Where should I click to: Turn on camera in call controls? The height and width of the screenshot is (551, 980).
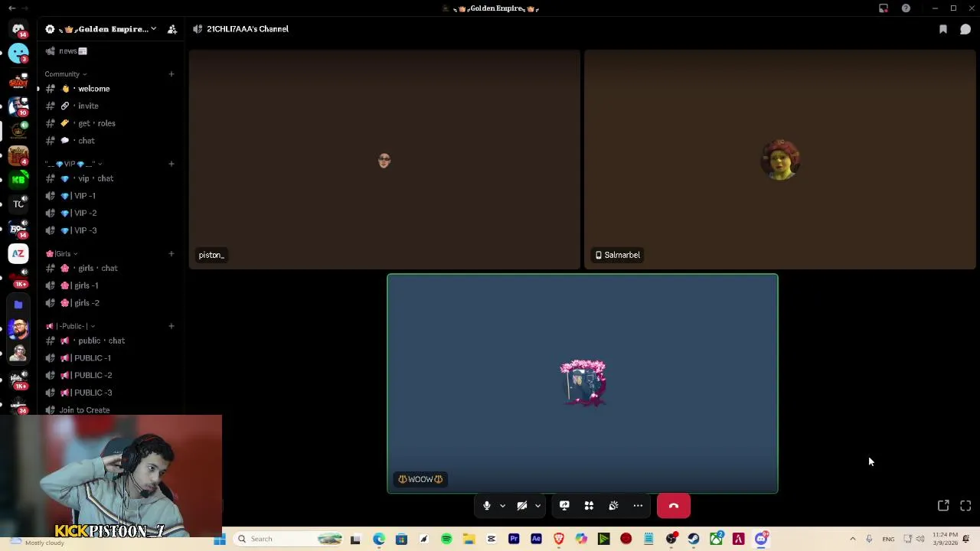coord(522,506)
